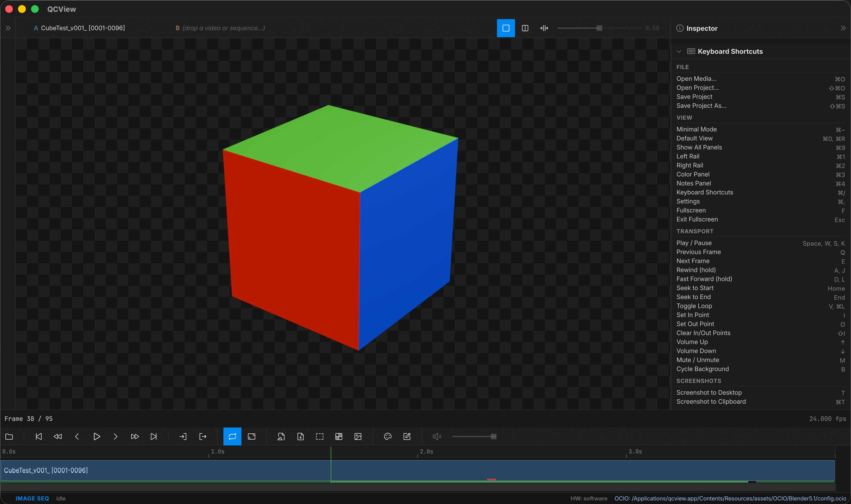Toggle loop playback off
851x504 pixels.
[x=232, y=436]
